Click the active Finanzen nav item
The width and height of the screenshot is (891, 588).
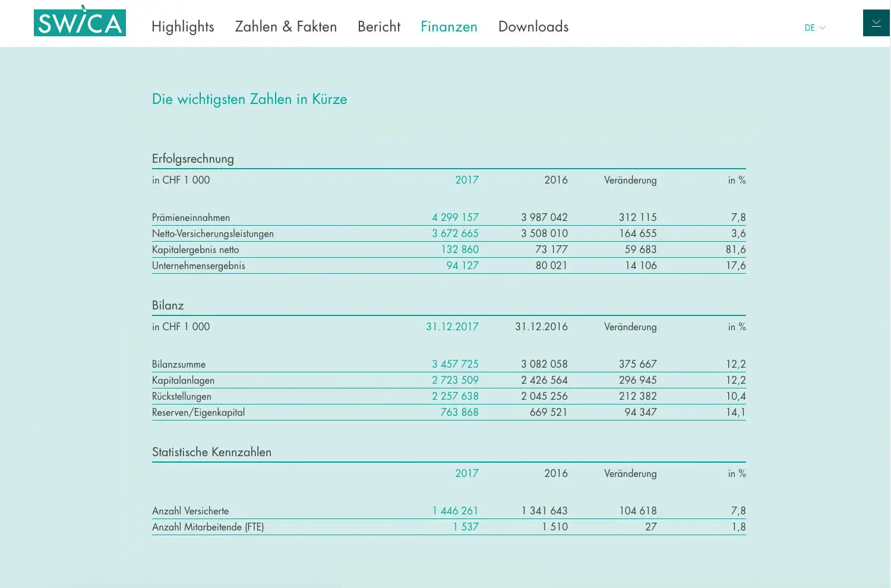pyautogui.click(x=448, y=27)
